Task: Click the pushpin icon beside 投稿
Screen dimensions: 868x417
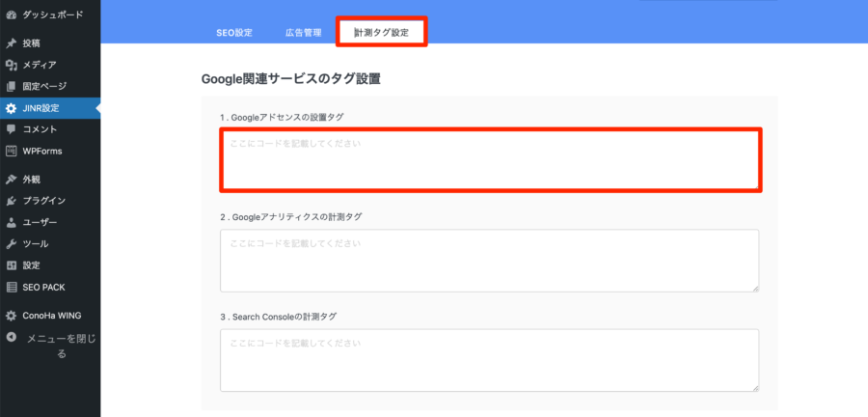Action: [11, 43]
